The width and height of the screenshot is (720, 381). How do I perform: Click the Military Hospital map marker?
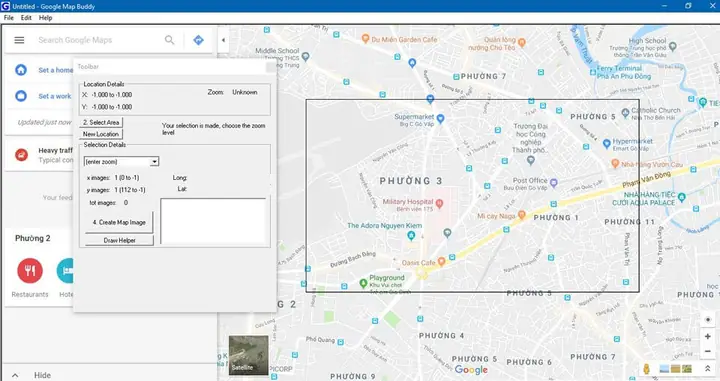[x=439, y=203]
